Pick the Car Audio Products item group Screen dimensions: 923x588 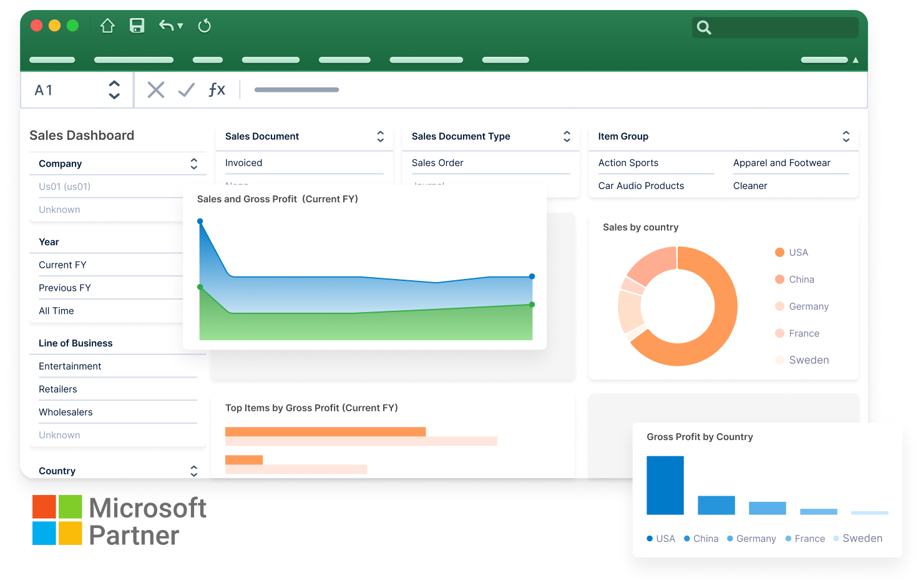[641, 186]
